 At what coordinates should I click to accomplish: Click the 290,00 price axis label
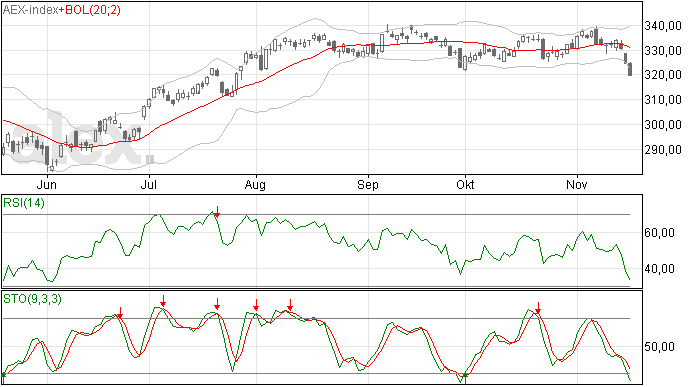point(663,150)
